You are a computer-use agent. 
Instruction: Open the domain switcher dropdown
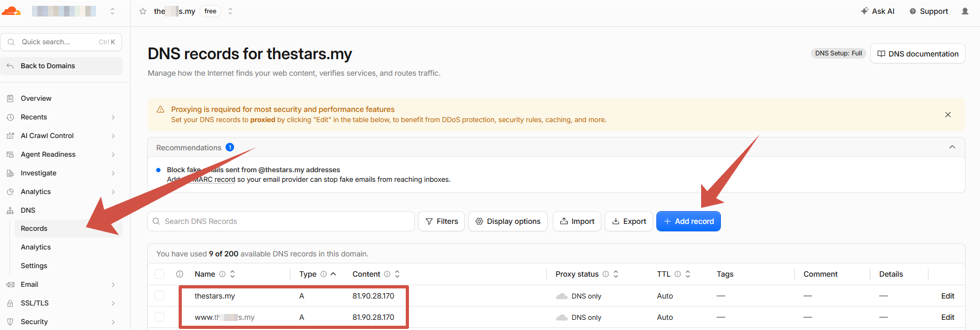click(230, 11)
